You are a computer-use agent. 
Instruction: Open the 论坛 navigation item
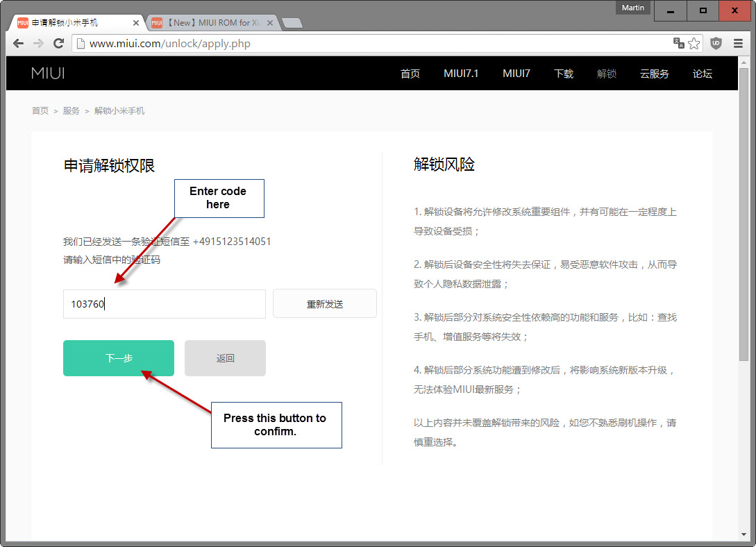pos(702,74)
